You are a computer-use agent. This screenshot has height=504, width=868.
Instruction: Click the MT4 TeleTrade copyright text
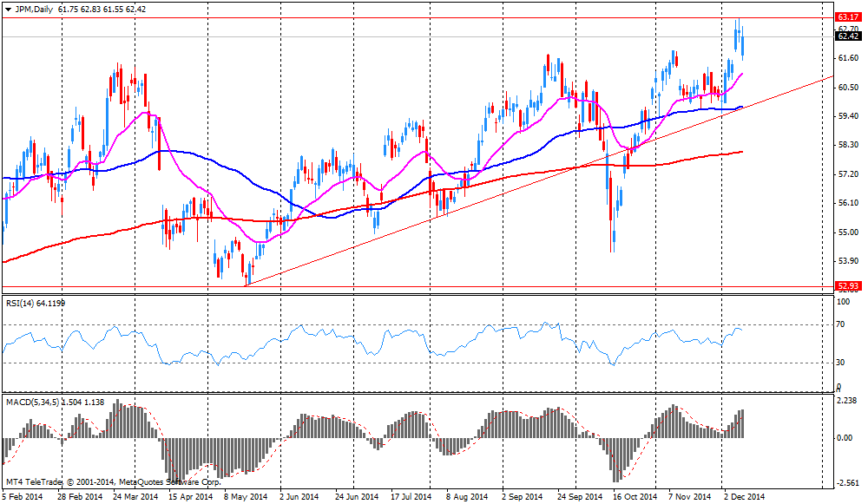click(x=113, y=481)
